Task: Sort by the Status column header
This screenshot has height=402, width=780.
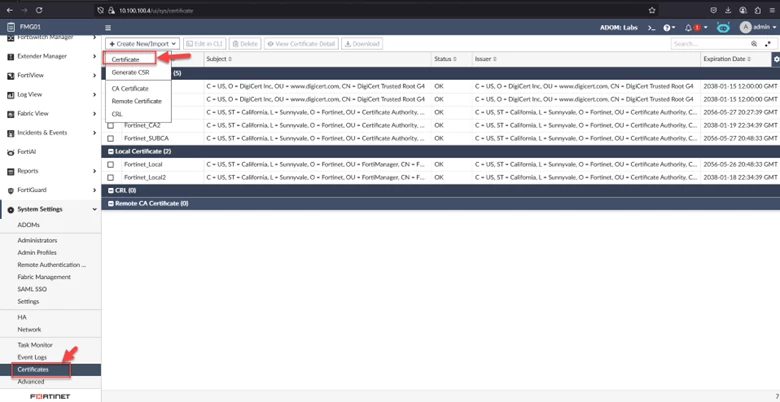Action: (443, 59)
